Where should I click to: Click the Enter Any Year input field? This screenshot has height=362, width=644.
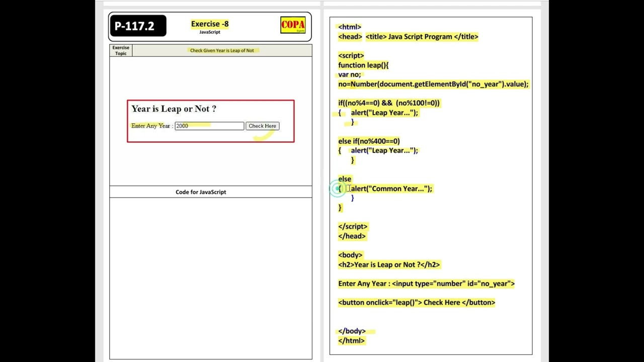[x=209, y=126]
